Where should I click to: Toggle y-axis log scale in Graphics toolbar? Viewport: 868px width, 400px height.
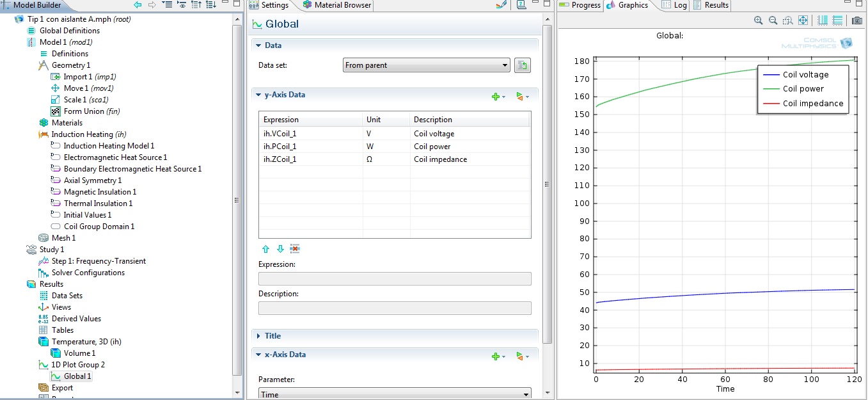pyautogui.click(x=838, y=20)
